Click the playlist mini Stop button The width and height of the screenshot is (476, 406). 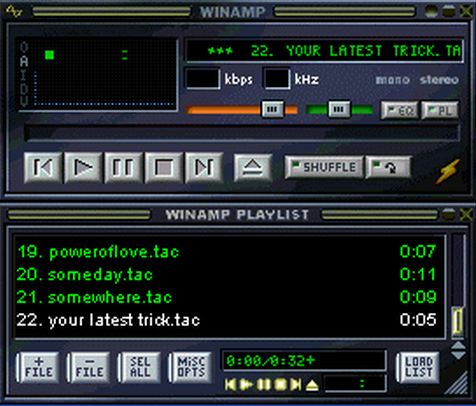(281, 385)
